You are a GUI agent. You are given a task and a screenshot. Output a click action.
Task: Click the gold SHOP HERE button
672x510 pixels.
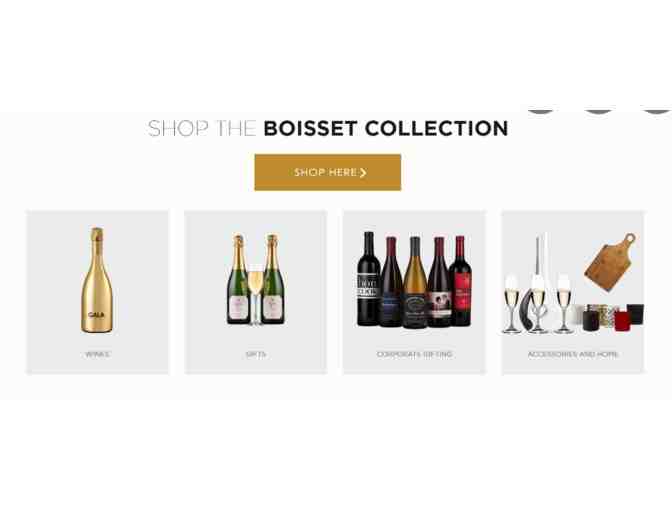[x=327, y=172]
